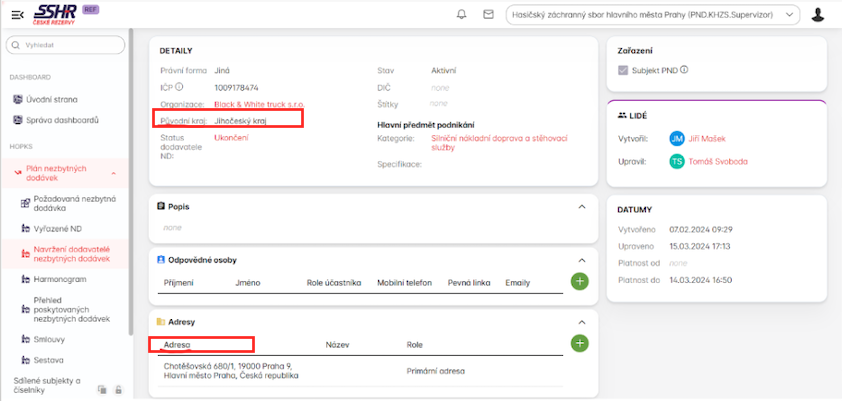The height and width of the screenshot is (401, 842).
Task: Add a new responsible person with plus button
Action: tap(579, 281)
